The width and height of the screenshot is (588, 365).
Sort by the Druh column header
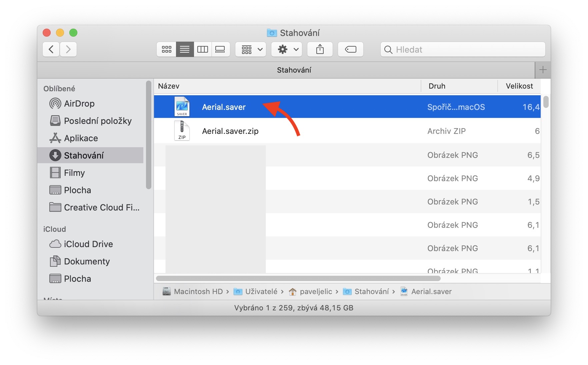tap(459, 86)
